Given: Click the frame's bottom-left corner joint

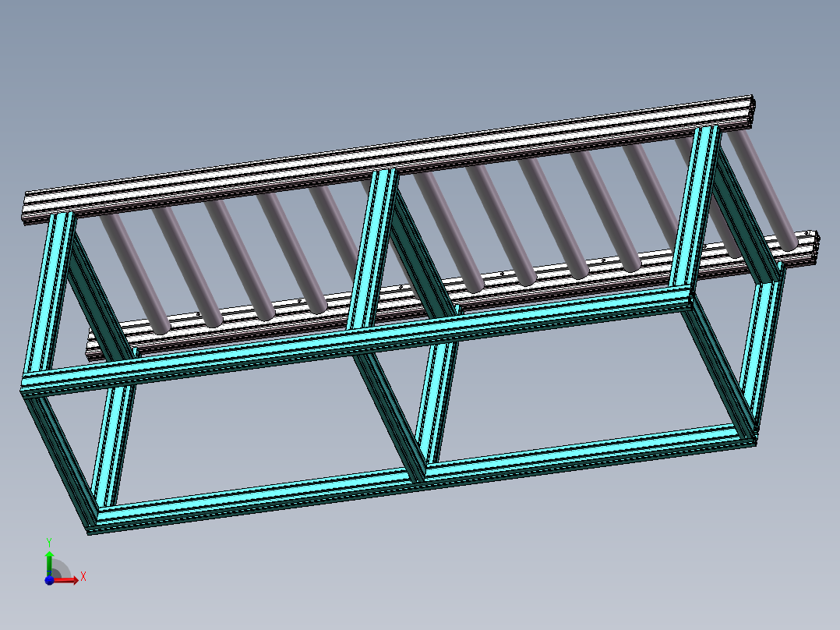Looking at the screenshot, I should tap(92, 521).
